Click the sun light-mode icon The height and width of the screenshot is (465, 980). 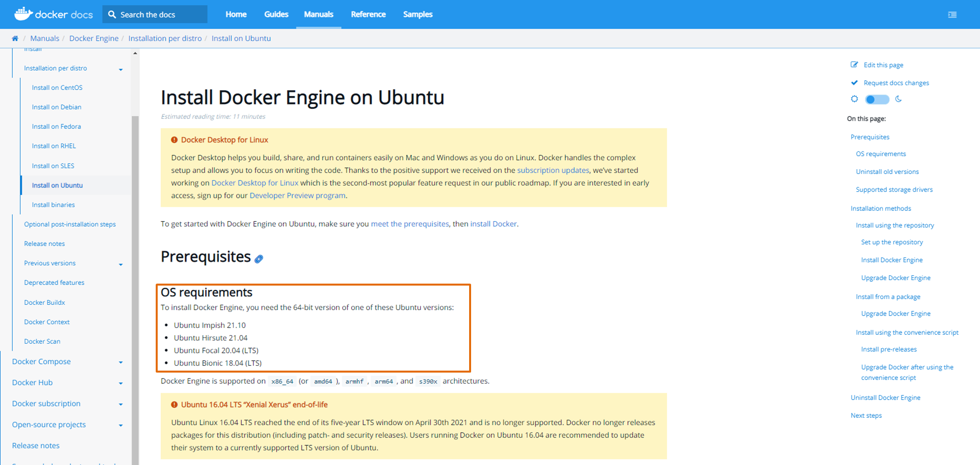(855, 99)
